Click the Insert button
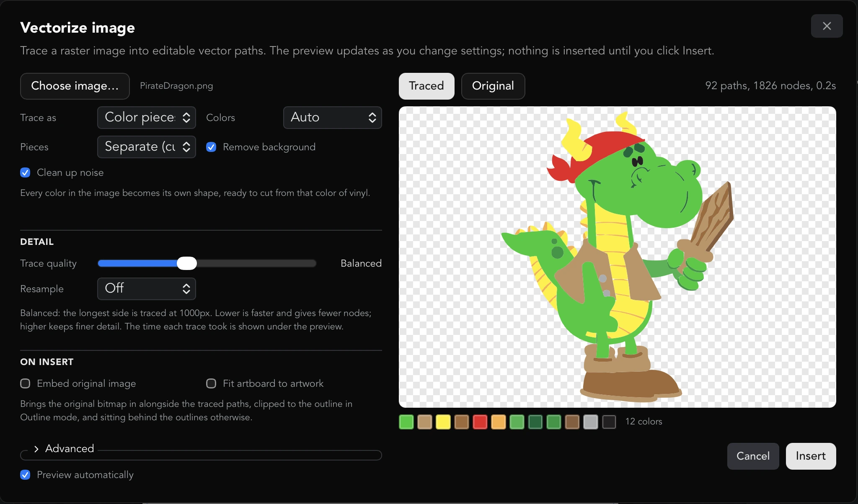Image resolution: width=858 pixels, height=504 pixels. pos(811,456)
